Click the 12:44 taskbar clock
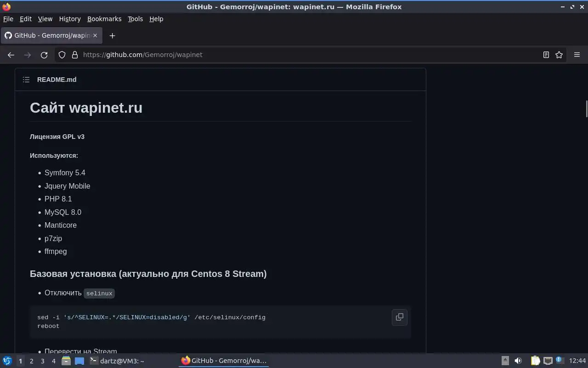 577,361
